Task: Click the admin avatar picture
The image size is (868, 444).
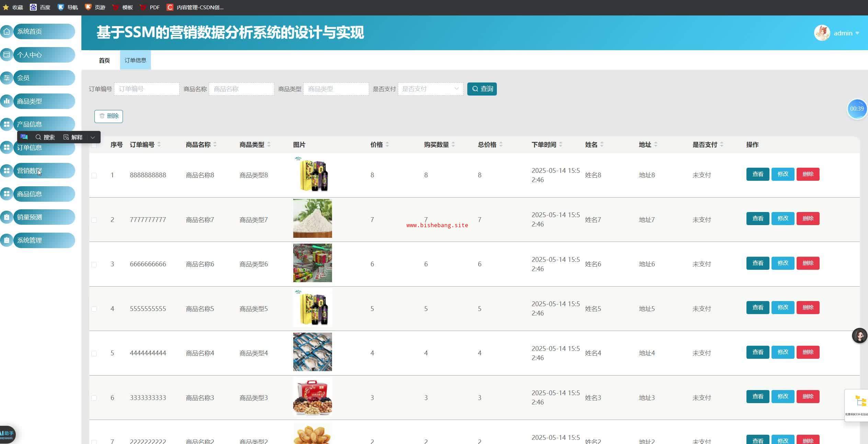Action: (x=822, y=33)
